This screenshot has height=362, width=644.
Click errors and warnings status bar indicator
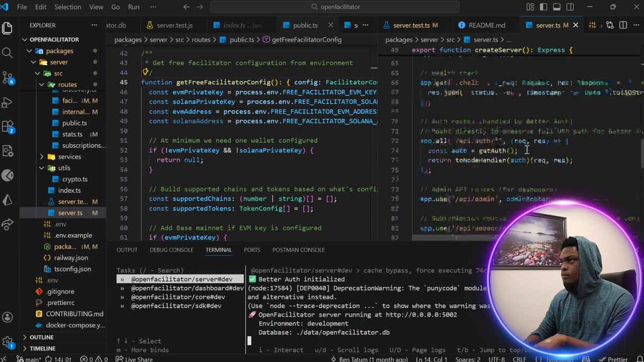[94, 358]
